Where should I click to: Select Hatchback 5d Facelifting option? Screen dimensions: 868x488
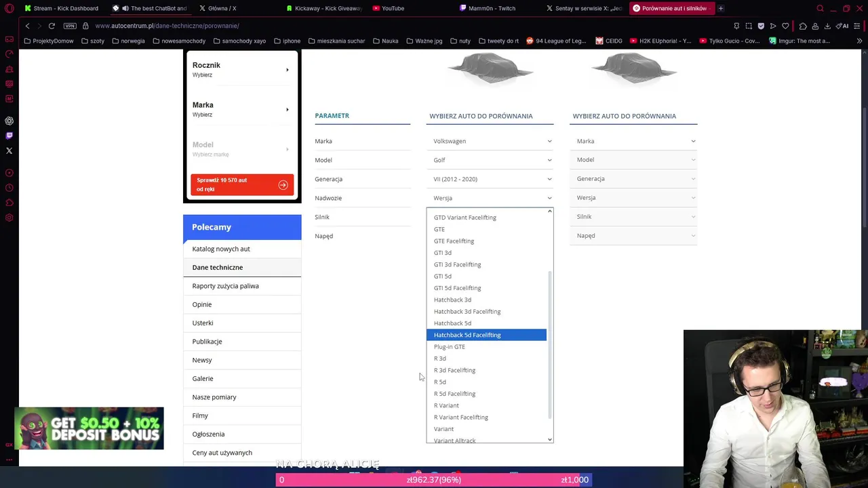pyautogui.click(x=486, y=335)
